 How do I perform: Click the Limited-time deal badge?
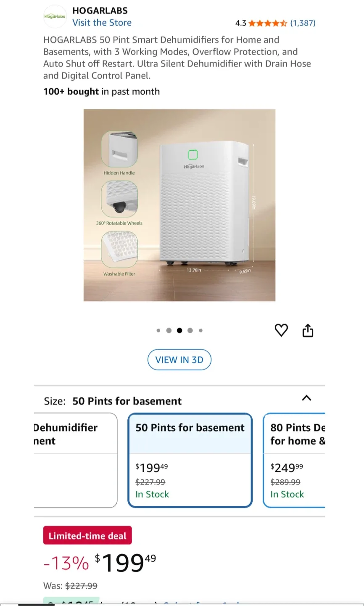[x=87, y=535]
